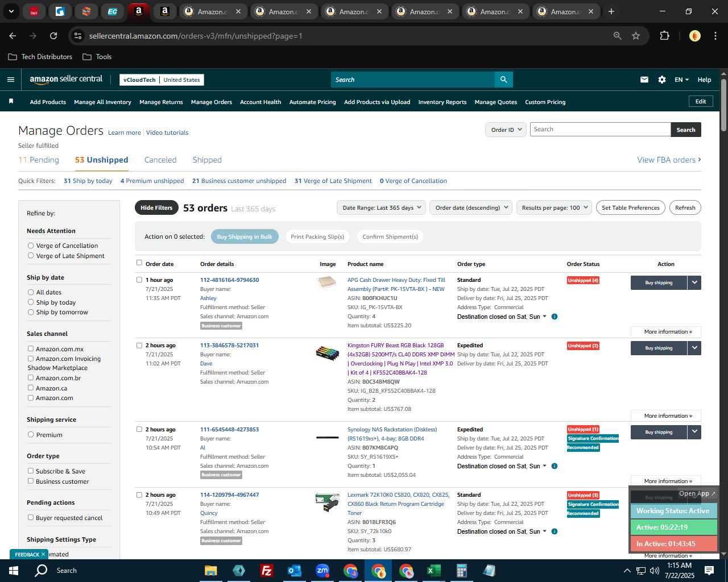Expand Buy shipping arrow for APG Cash Drawer order
The image size is (728, 582).
click(694, 282)
